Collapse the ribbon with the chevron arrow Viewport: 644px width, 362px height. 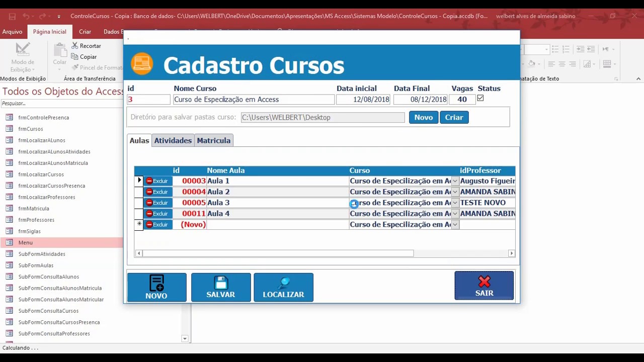(x=639, y=79)
